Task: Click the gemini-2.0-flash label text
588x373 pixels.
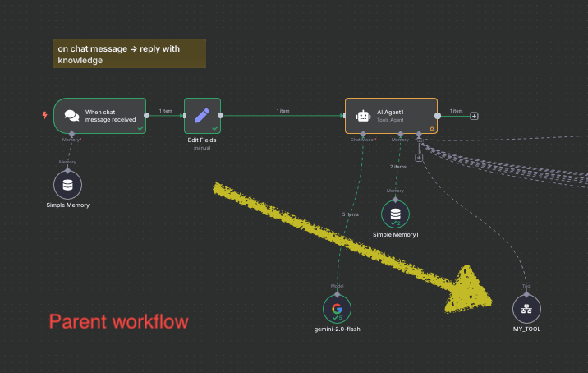Action: click(337, 329)
